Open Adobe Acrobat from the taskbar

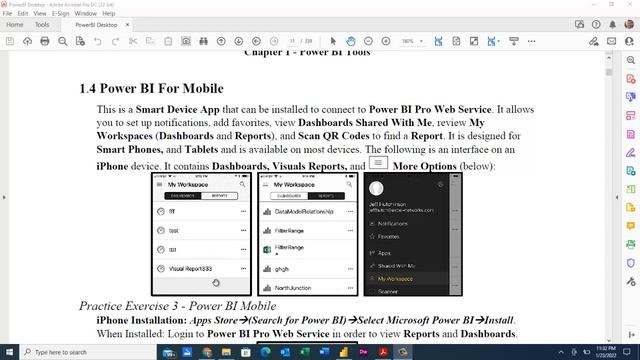click(383, 352)
